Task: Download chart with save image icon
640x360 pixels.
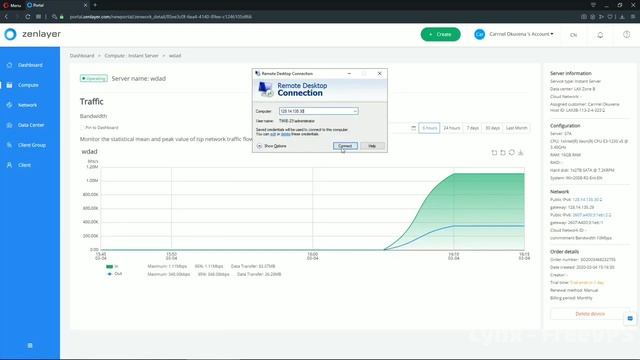Action: pyautogui.click(x=520, y=153)
